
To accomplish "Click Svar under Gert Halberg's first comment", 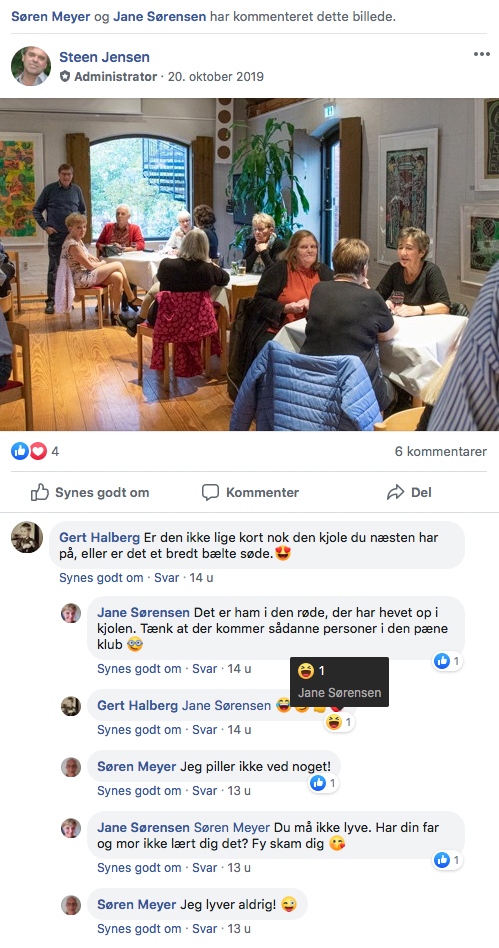I will point(166,577).
